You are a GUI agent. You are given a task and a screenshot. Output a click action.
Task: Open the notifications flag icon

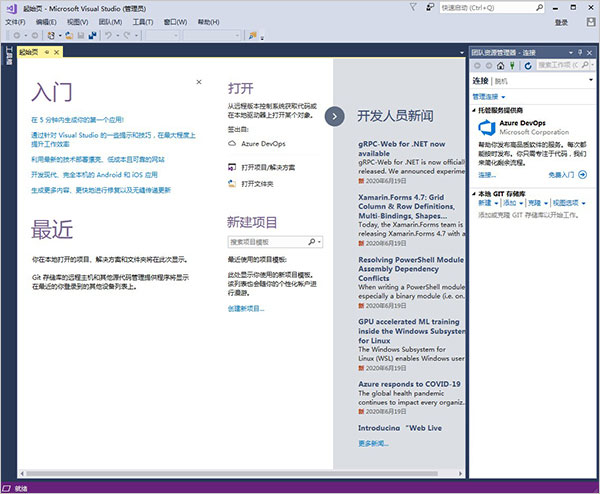click(413, 7)
